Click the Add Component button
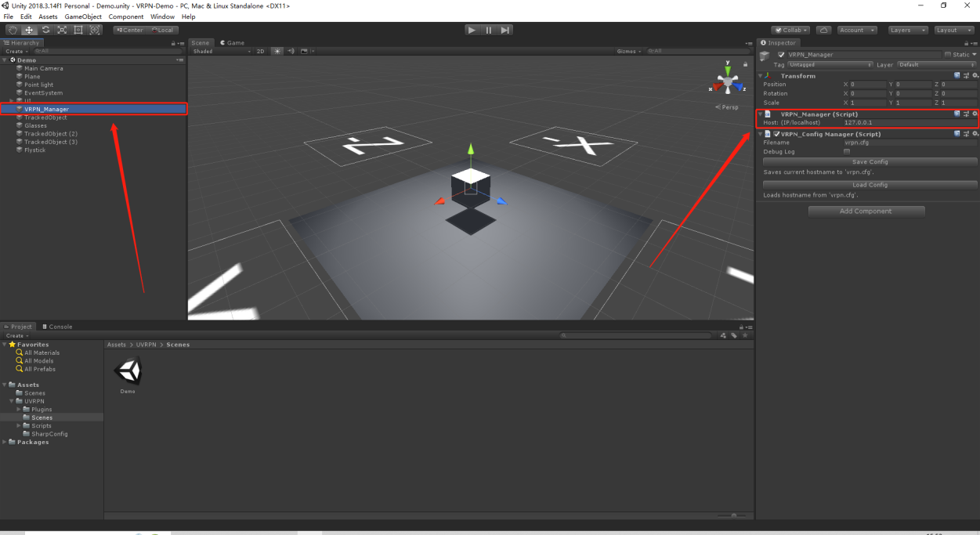The image size is (980, 535). click(x=866, y=211)
